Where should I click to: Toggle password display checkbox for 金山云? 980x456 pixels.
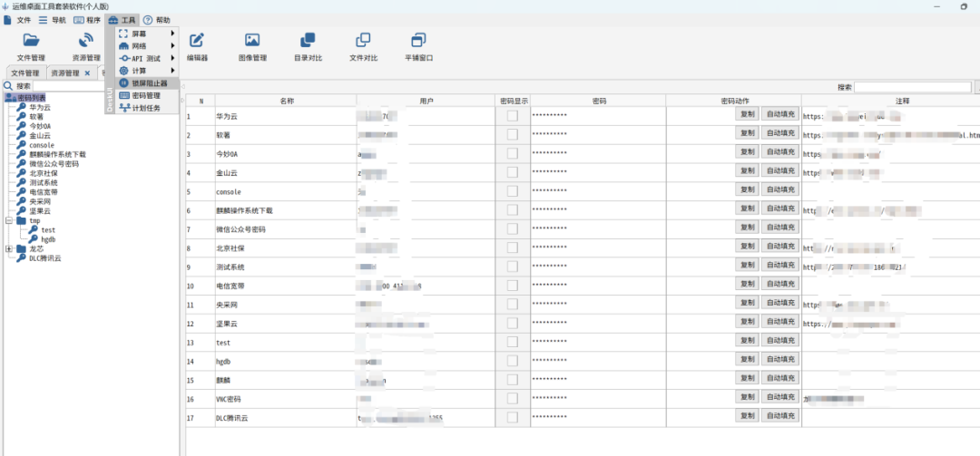pyautogui.click(x=513, y=172)
